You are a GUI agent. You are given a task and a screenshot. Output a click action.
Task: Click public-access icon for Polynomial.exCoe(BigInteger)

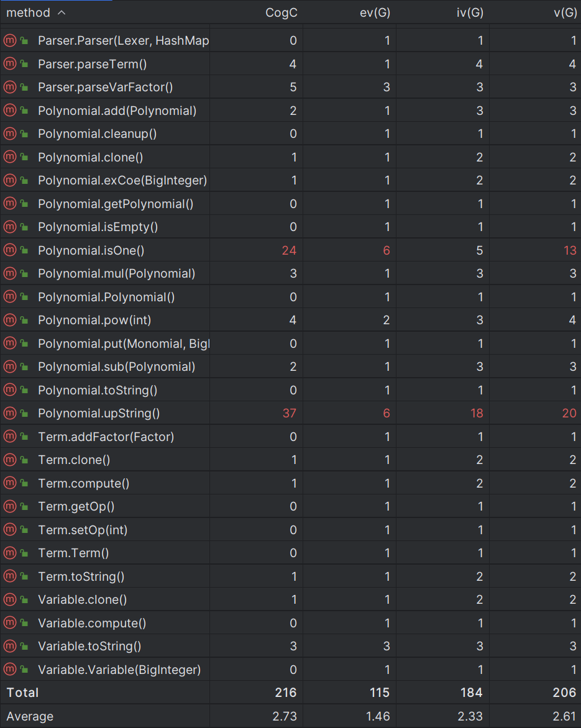pyautogui.click(x=24, y=181)
